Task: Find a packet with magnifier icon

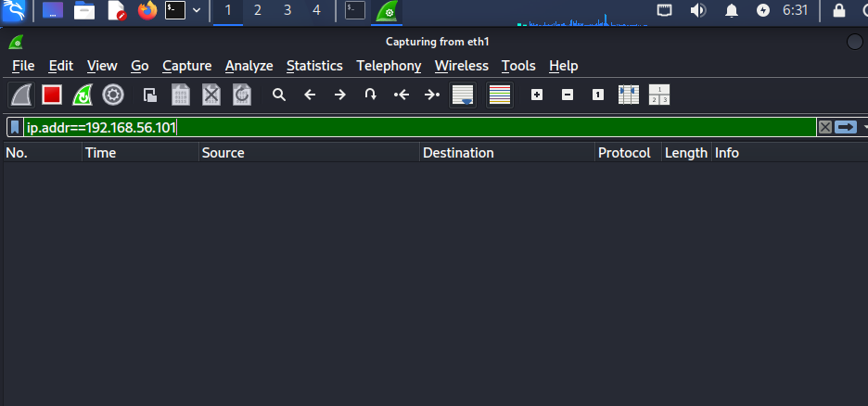Action: pyautogui.click(x=279, y=95)
